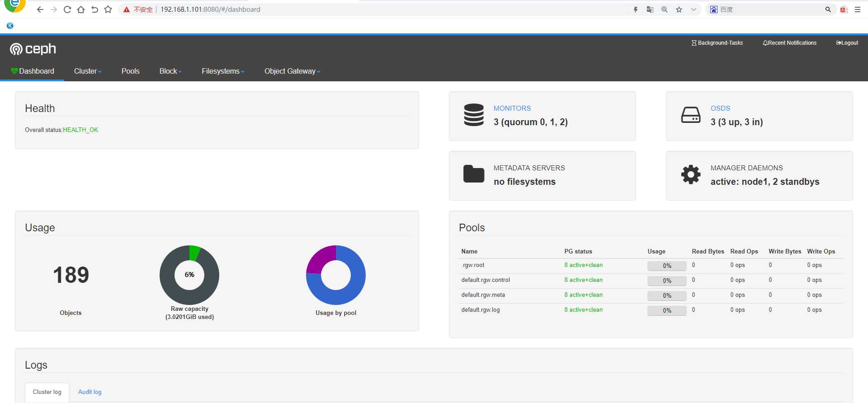868x403 pixels.
Task: Click the favorites star icon at right of the address bar
Action: coord(679,9)
